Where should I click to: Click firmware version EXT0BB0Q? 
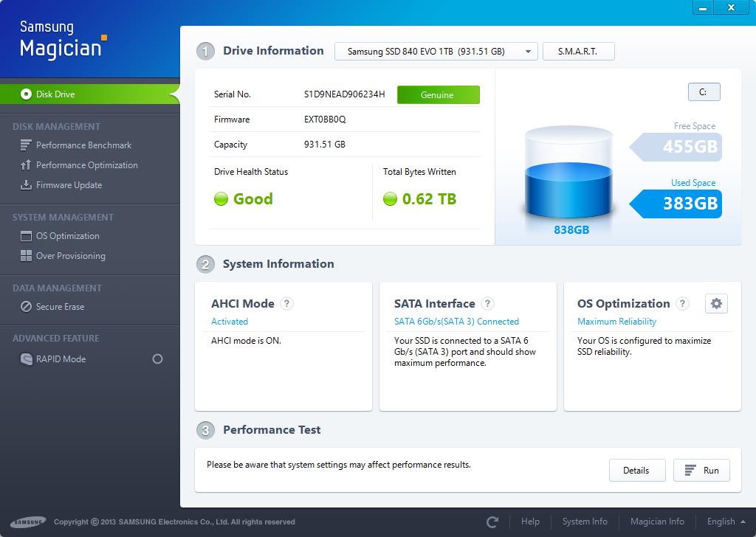coord(325,119)
